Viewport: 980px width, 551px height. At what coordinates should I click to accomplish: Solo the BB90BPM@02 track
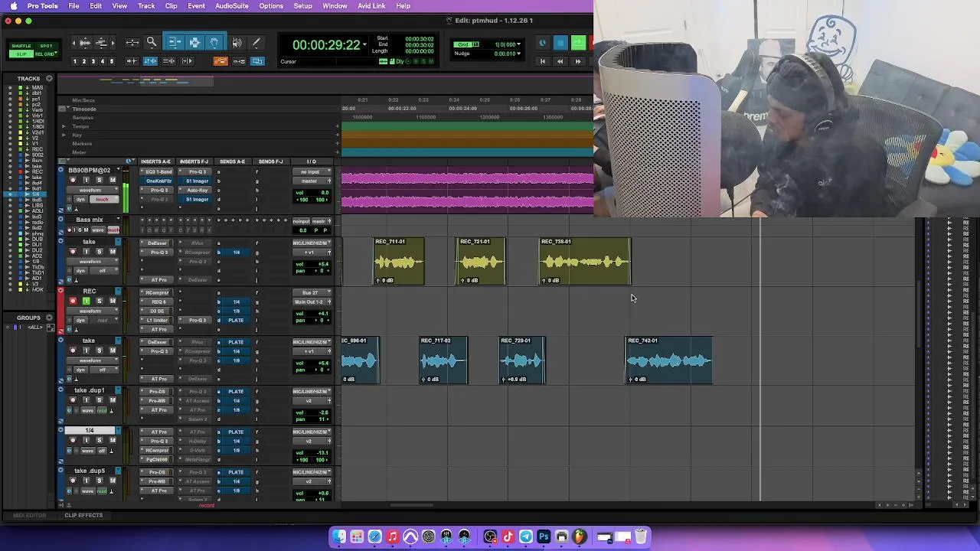coord(99,181)
